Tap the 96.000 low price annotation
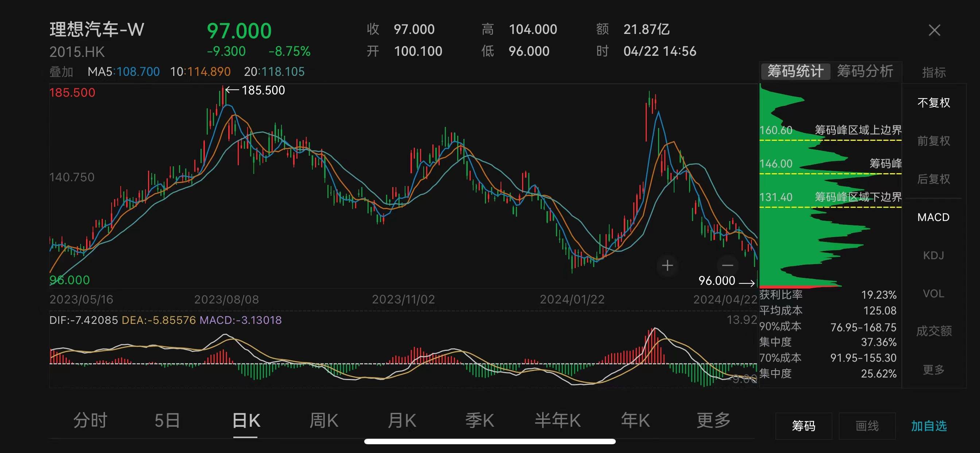980x453 pixels. [x=726, y=281]
